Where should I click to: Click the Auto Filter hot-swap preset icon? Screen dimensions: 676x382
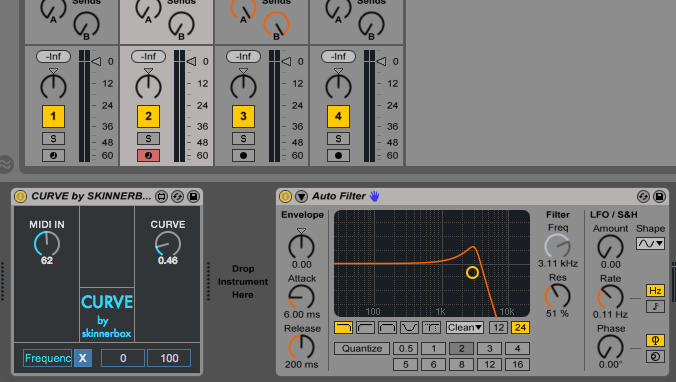[643, 197]
